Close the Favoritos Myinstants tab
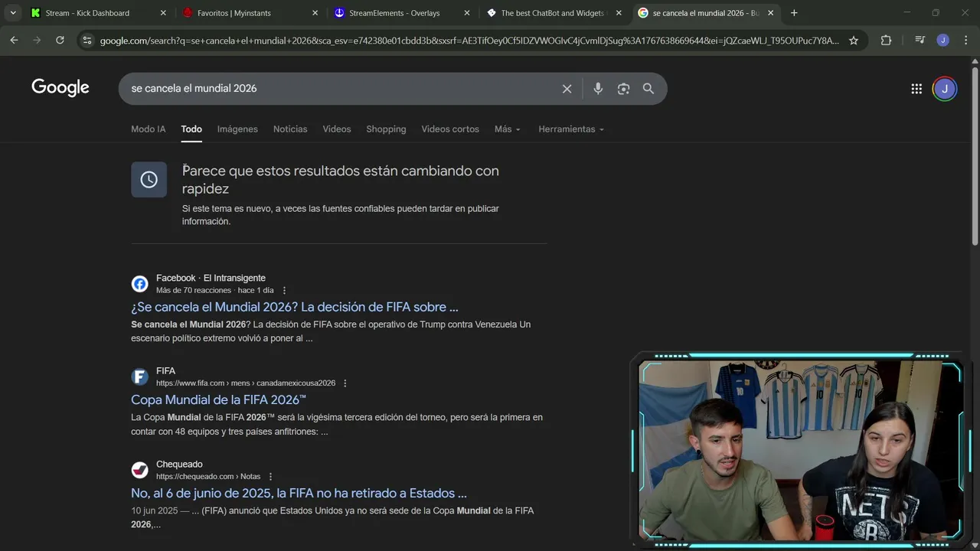Image resolution: width=980 pixels, height=551 pixels. 315,13
